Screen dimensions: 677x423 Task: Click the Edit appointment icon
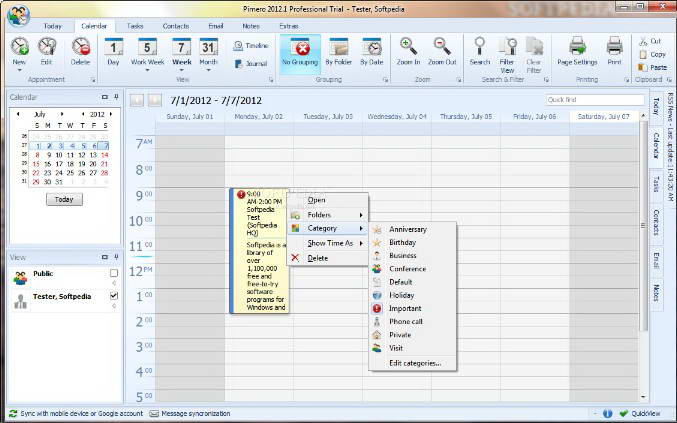[47, 47]
